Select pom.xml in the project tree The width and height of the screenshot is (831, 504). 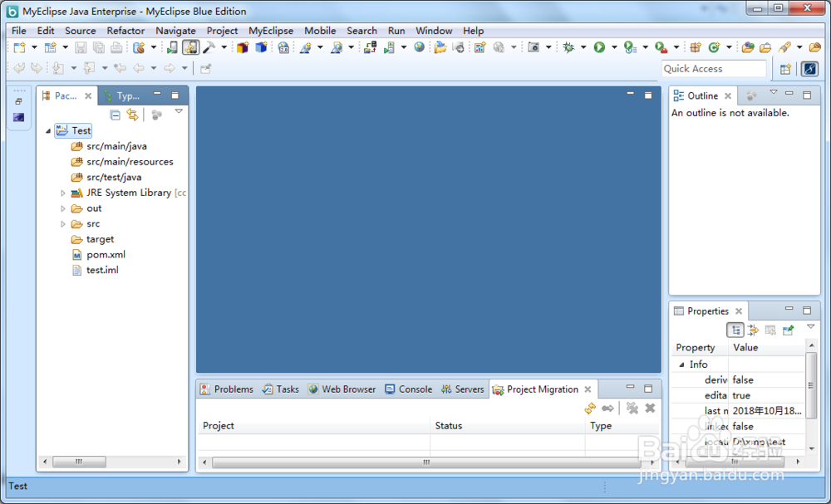pyautogui.click(x=106, y=255)
